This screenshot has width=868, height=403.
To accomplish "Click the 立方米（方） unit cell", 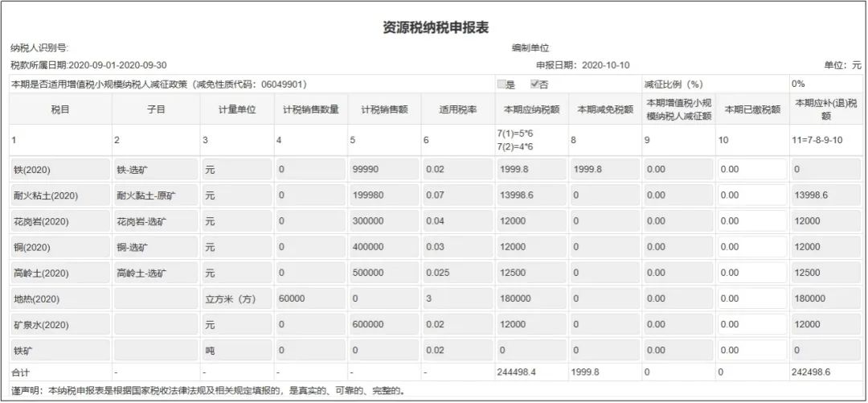I will [x=237, y=298].
